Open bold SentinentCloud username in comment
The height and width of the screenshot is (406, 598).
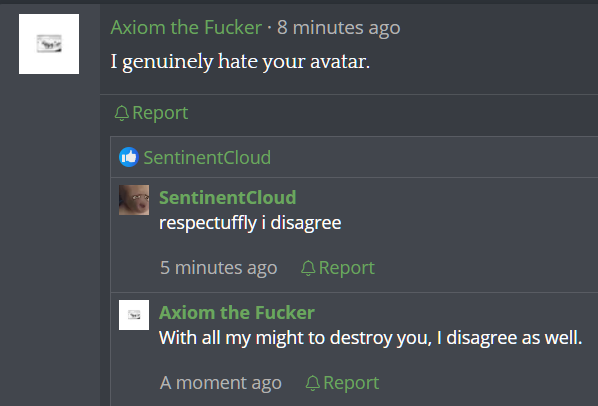tap(227, 197)
